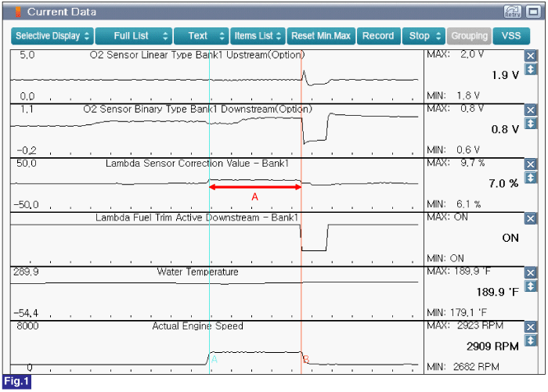548x392 pixels.
Task: Click MAX: ON reading
Action: click(447, 217)
